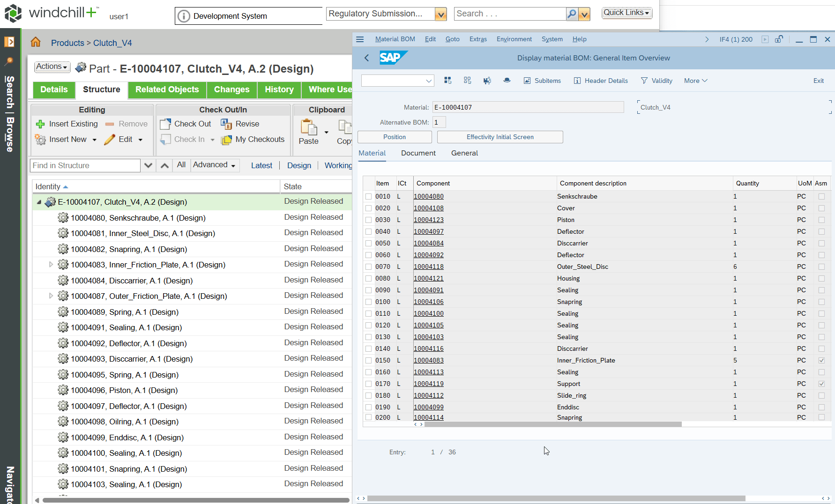835x504 pixels.
Task: Click the Paste clipboard icon
Action: click(308, 127)
